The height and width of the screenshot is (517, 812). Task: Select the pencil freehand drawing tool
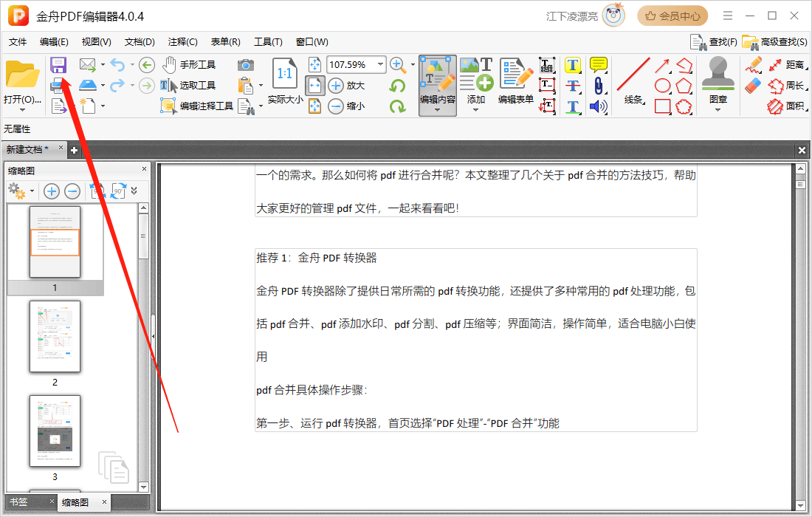coord(754,65)
